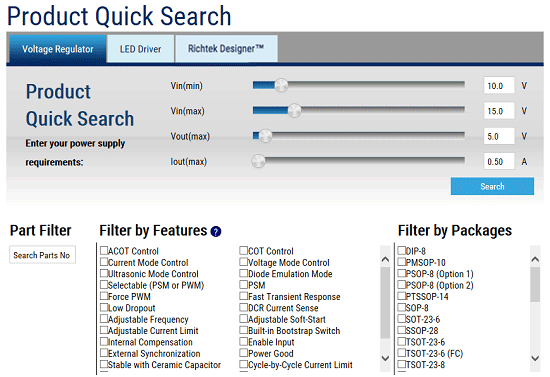Check the Current Mode Control checkbox
The width and height of the screenshot is (550, 377).
pyautogui.click(x=104, y=262)
